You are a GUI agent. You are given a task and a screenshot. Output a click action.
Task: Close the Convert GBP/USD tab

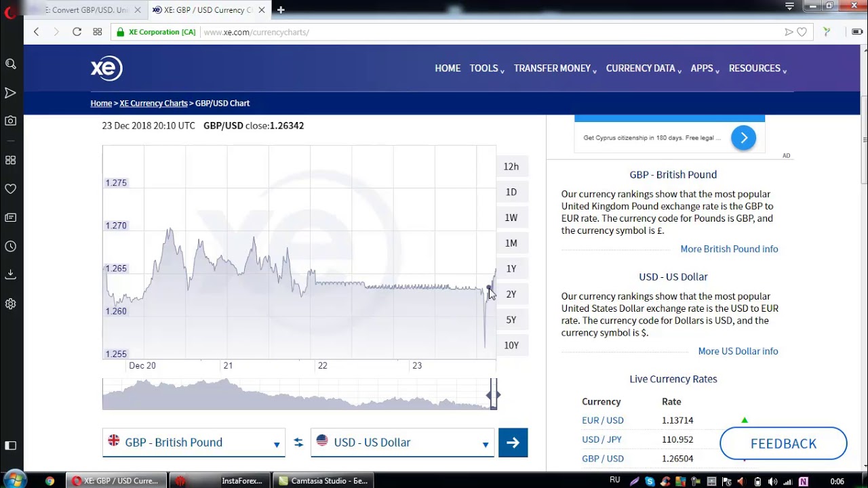pyautogui.click(x=138, y=10)
